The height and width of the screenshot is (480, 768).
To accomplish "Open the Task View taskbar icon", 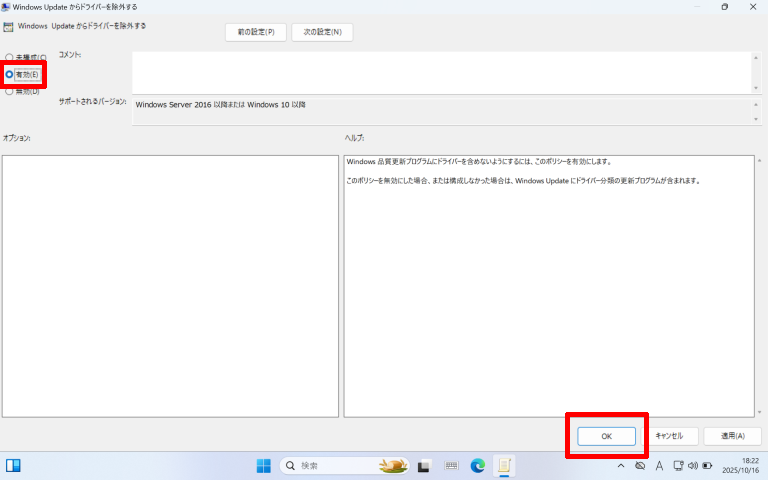I will (x=424, y=466).
